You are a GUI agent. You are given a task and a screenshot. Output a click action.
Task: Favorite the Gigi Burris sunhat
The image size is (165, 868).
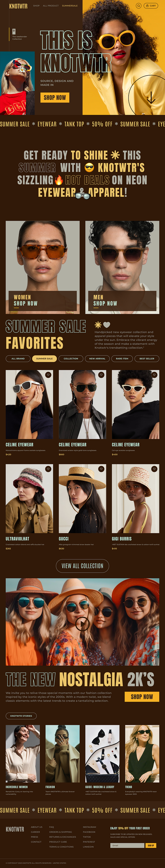coord(154,469)
